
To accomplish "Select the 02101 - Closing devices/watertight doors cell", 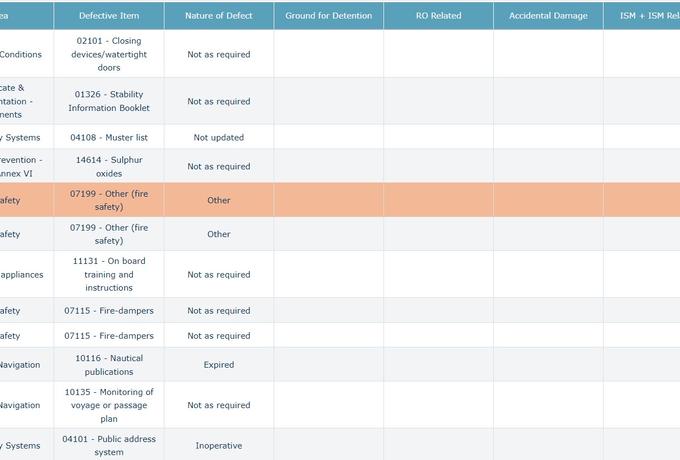I will click(109, 54).
